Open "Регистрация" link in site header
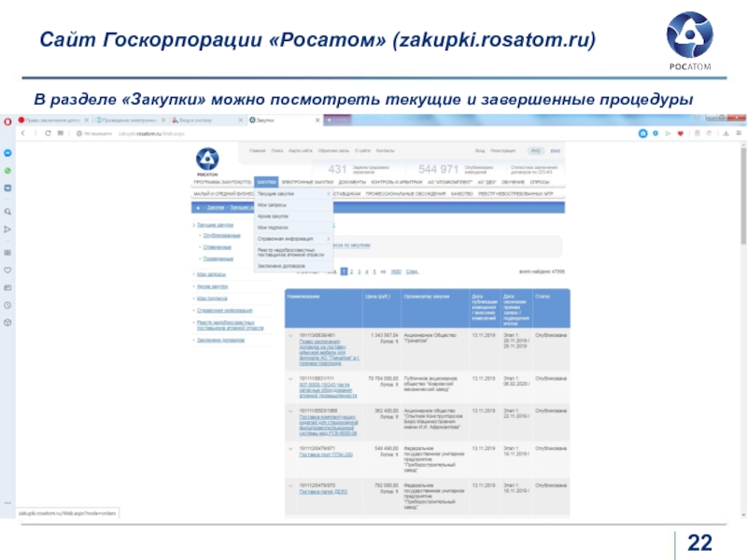The image size is (747, 560). (503, 151)
